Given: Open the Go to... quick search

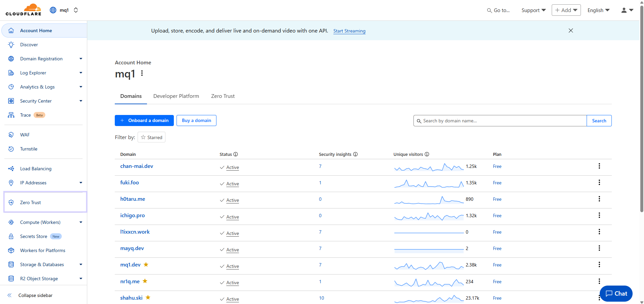Looking at the screenshot, I should 498,10.
